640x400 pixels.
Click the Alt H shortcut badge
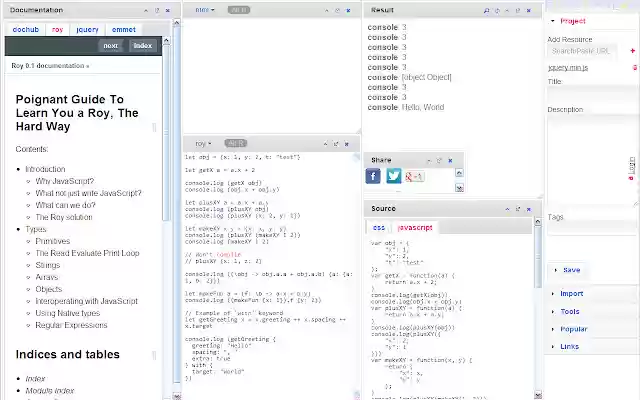(239, 10)
